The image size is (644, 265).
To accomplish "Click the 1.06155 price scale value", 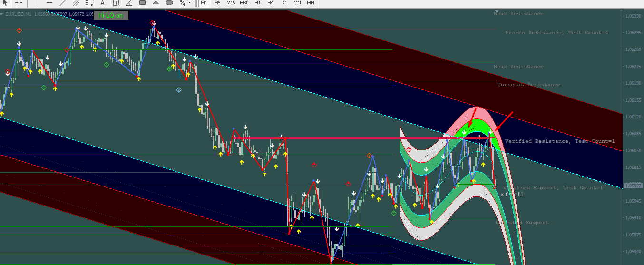I will 633,100.
